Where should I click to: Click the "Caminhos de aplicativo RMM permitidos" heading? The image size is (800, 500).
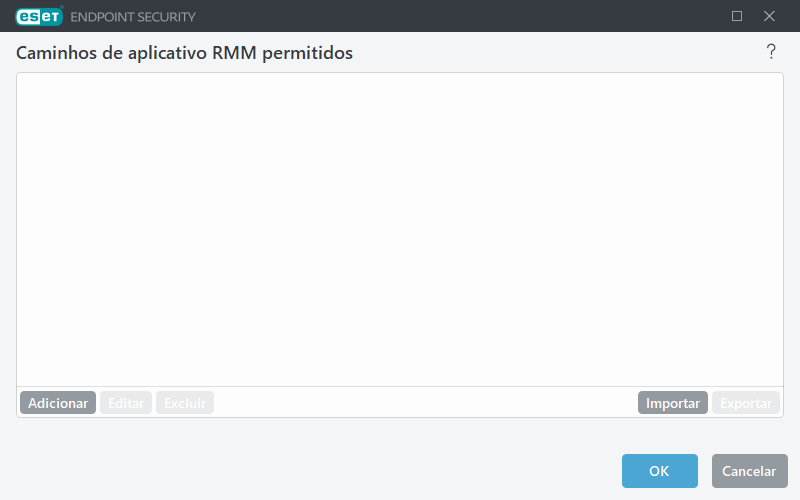(x=184, y=53)
